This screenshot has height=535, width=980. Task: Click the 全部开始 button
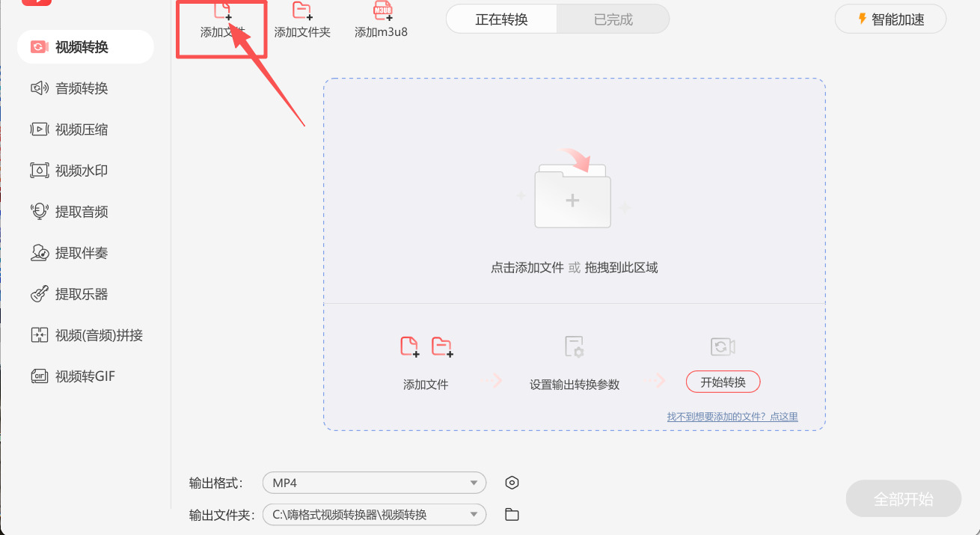pos(904,499)
